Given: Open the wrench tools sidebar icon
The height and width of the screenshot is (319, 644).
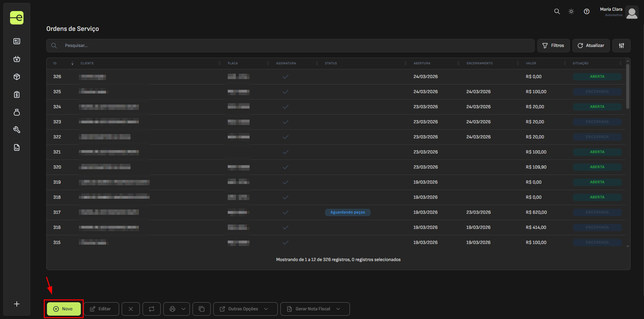Looking at the screenshot, I should click(x=17, y=130).
